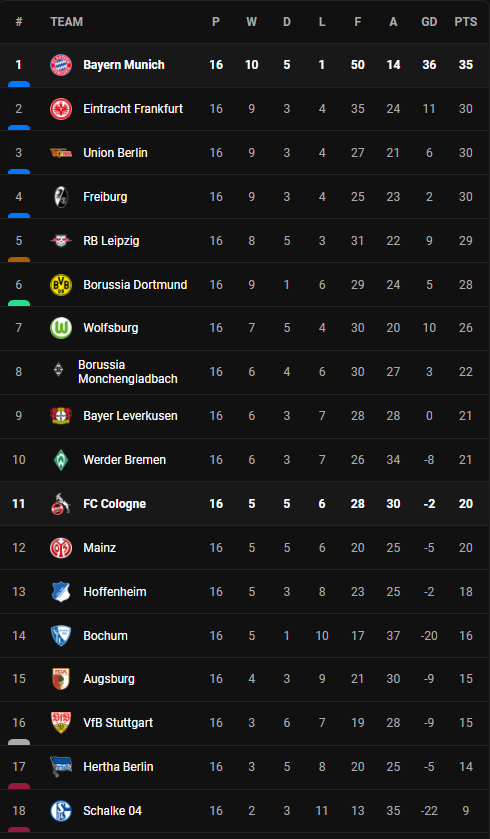Select the Union Berlin club logo
The width and height of the screenshot is (490, 839).
coord(61,153)
